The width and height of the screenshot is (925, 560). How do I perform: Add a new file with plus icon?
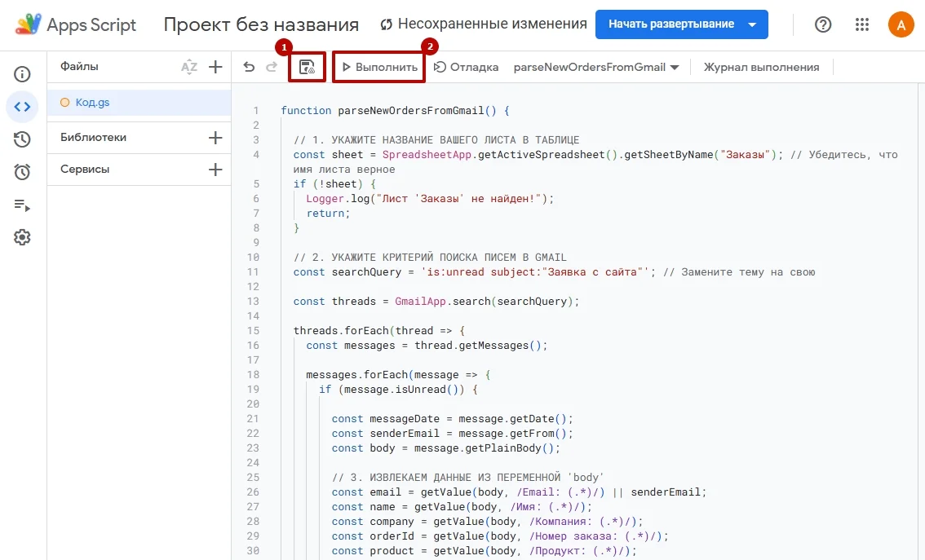pos(215,67)
